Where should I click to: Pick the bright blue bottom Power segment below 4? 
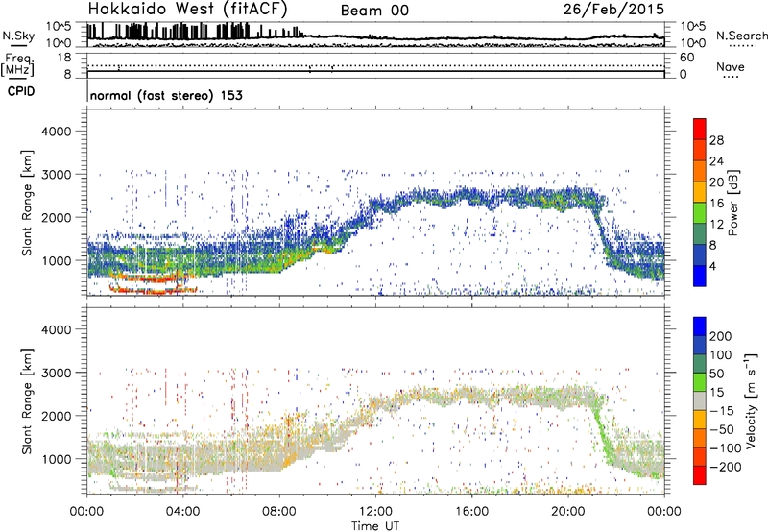[x=700, y=276]
